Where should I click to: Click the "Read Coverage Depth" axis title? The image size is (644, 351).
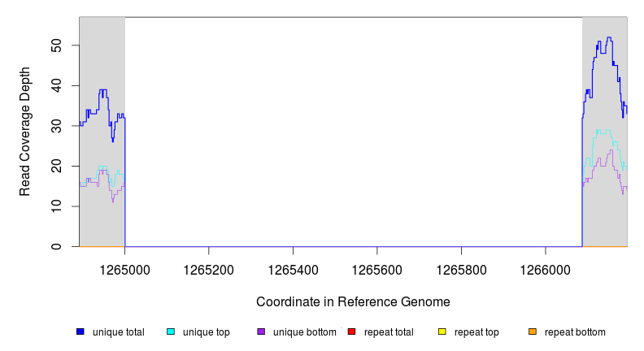click(25, 132)
